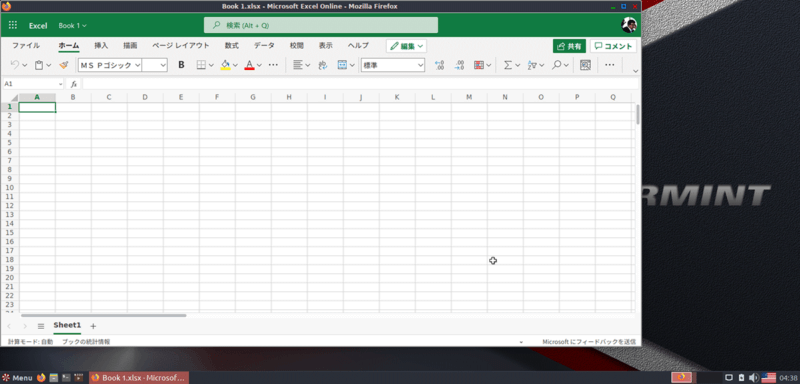Click the AutoSum sigma icon
800x384 pixels.
pos(508,65)
